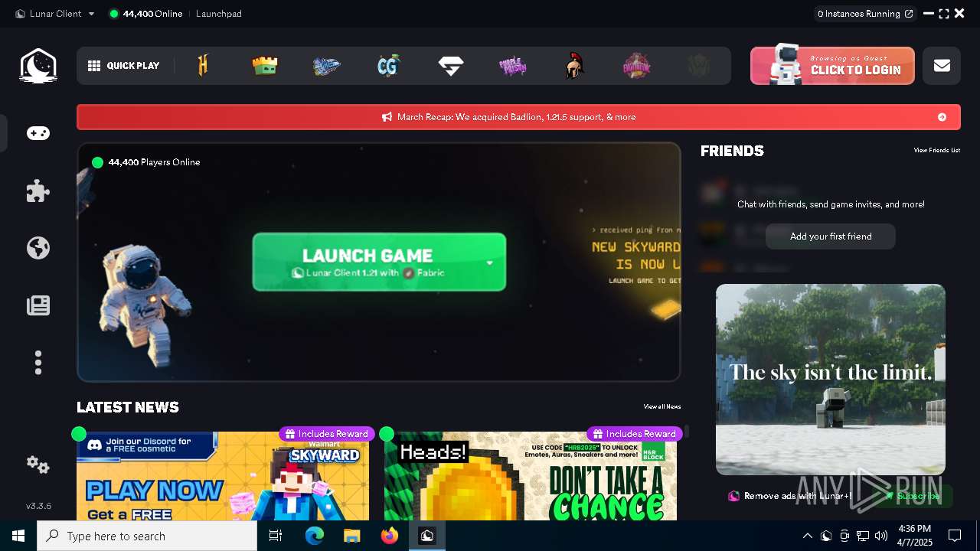
Task: Open 0 Instances Running panel
Action: coord(865,13)
